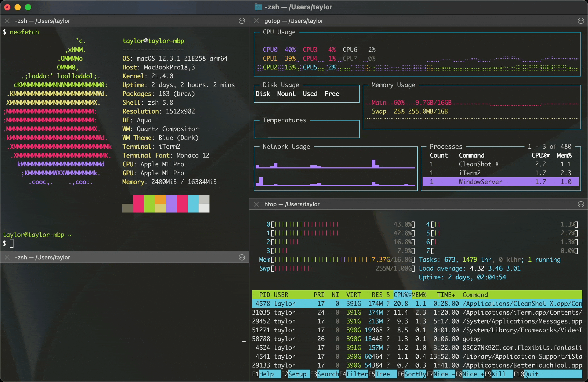Sort htop by USER column header
This screenshot has width=588, height=382.
tap(281, 295)
